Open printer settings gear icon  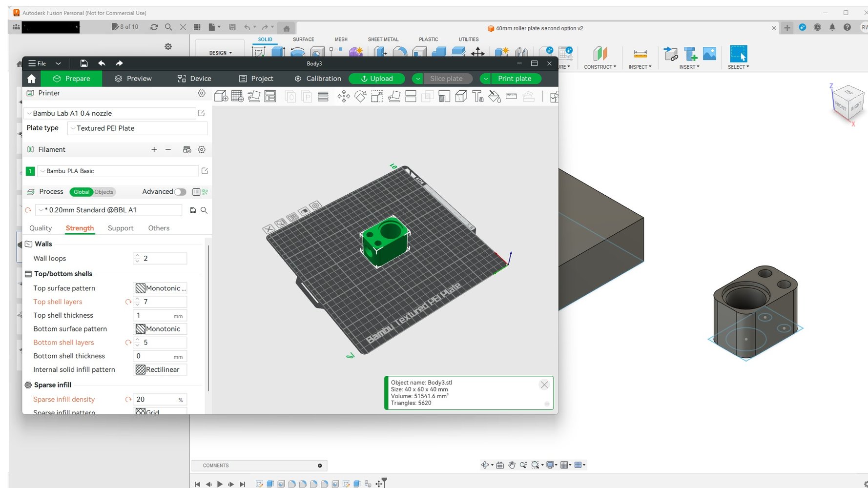click(201, 93)
